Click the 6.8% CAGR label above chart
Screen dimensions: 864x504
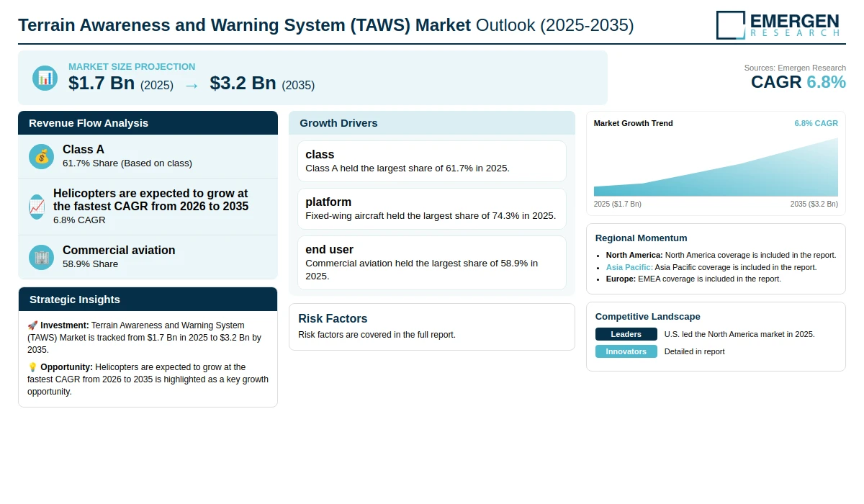[816, 123]
